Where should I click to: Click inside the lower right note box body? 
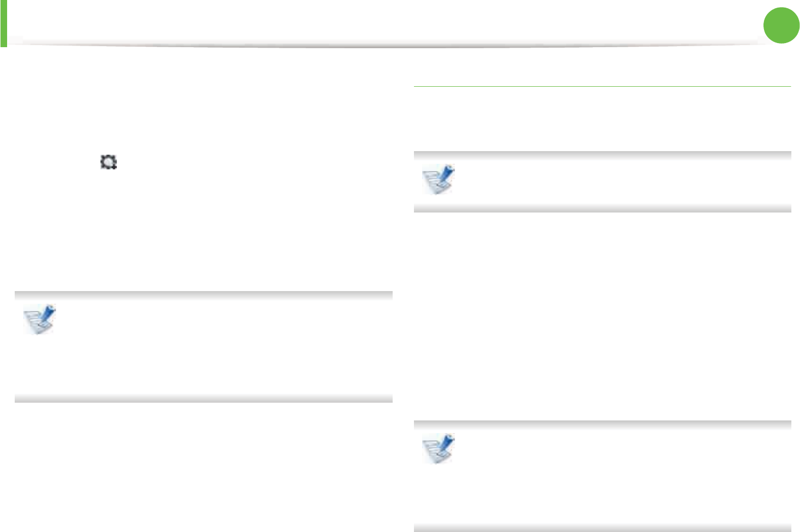619,477
